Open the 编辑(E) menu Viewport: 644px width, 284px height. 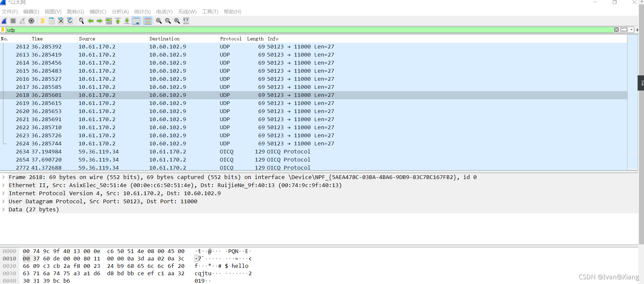point(31,12)
